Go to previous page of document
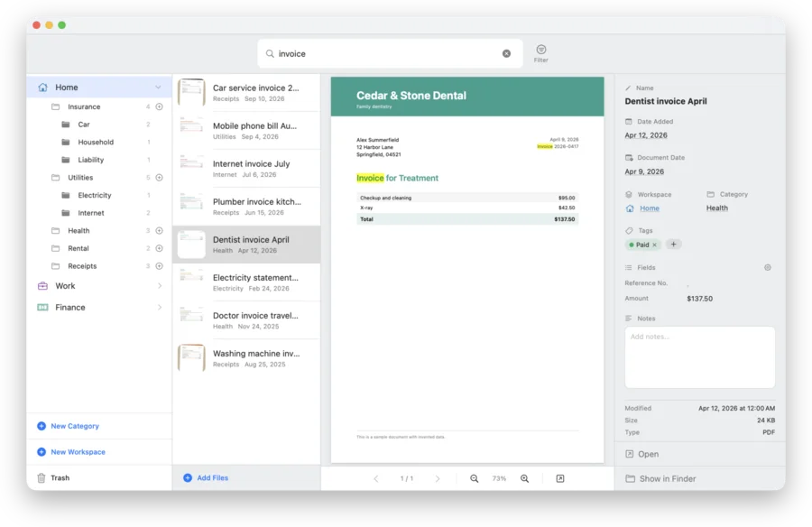Viewport: 812px width, 527px height. click(376, 478)
